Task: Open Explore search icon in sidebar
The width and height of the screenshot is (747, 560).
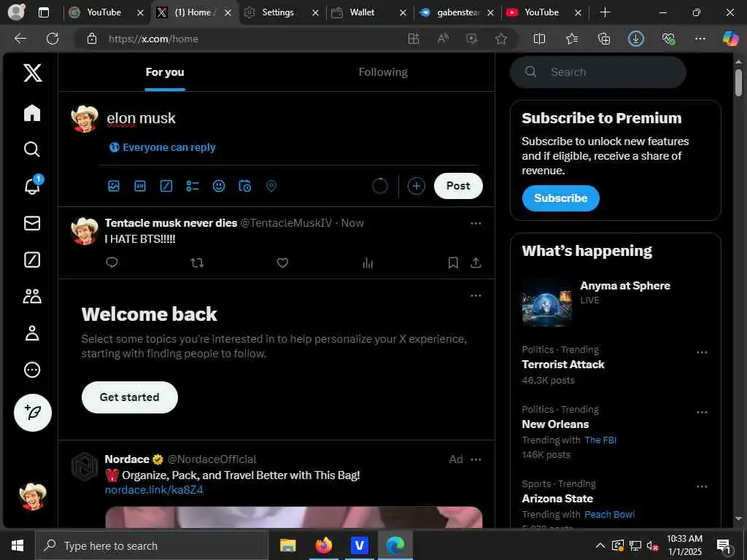Action: [x=32, y=149]
